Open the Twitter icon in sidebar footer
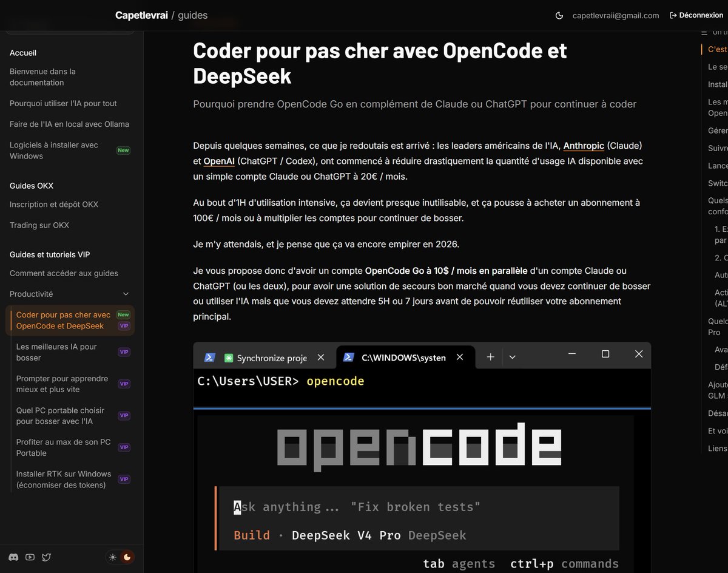The width and height of the screenshot is (728, 573). pyautogui.click(x=46, y=557)
